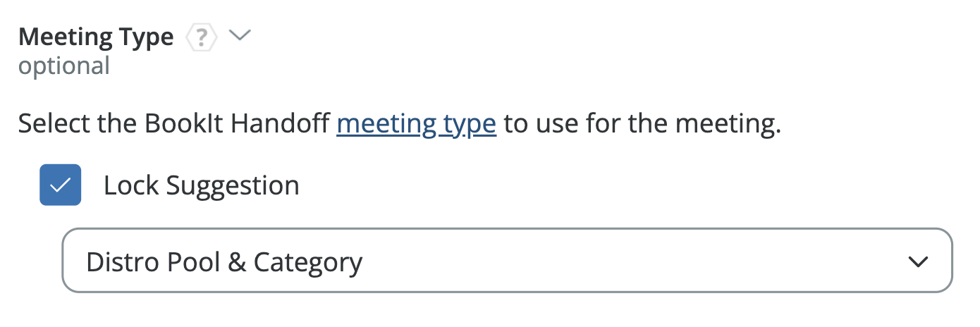Click the small chevron icon after Meeting Type

coord(240,36)
